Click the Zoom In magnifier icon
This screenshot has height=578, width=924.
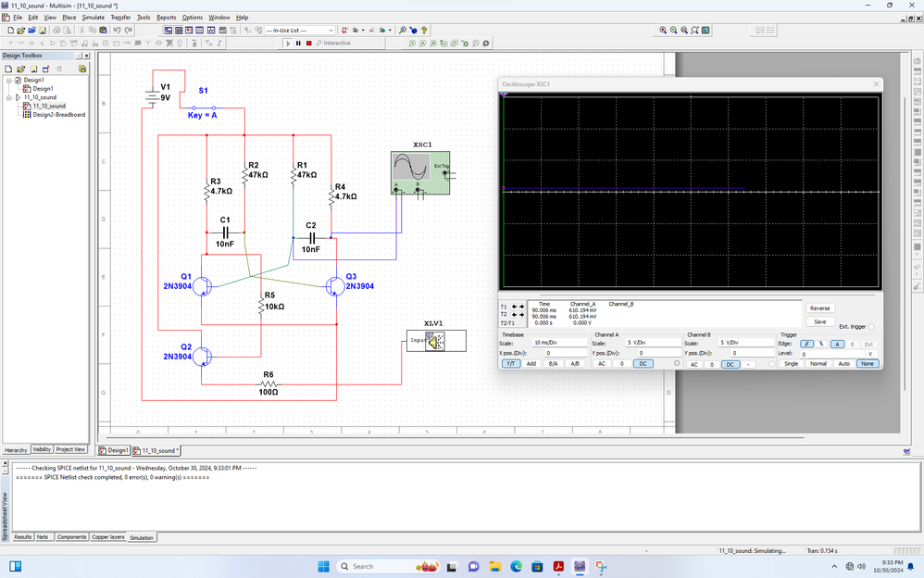[663, 31]
